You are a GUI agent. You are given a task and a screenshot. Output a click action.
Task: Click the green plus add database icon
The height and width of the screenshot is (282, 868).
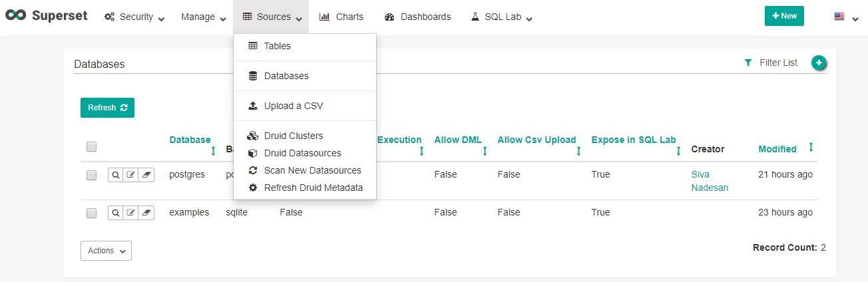(819, 63)
